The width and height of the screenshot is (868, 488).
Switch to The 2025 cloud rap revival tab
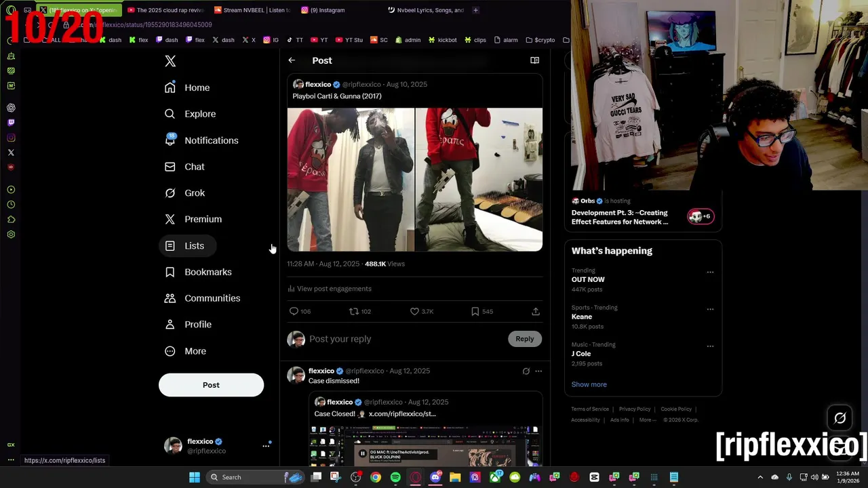coord(165,10)
